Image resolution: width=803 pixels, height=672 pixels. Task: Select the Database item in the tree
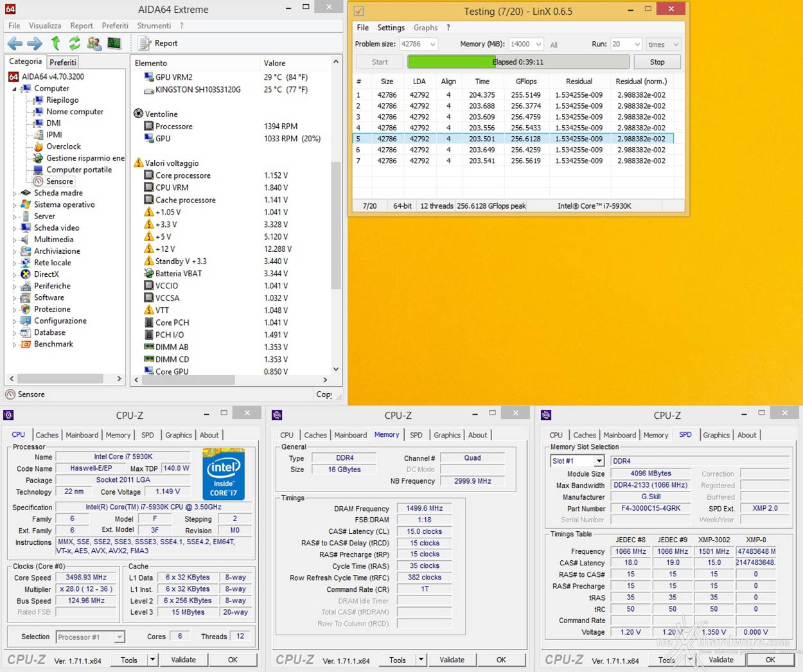point(49,332)
